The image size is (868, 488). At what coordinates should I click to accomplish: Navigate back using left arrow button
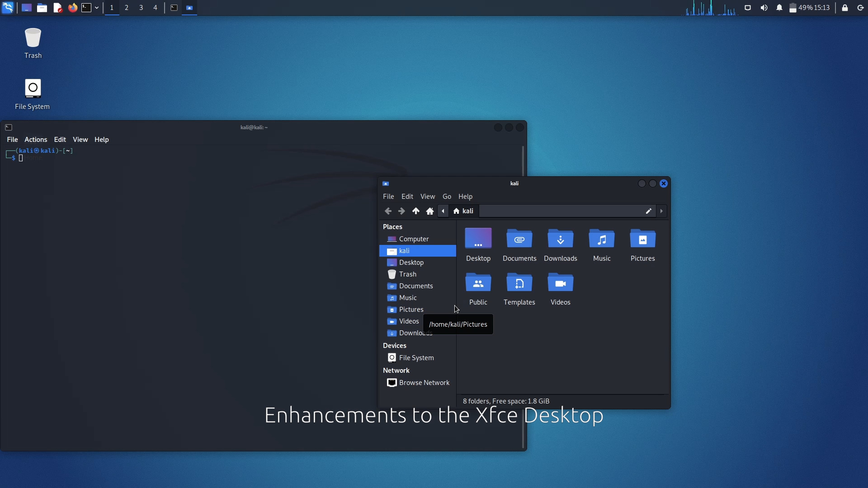pos(388,210)
